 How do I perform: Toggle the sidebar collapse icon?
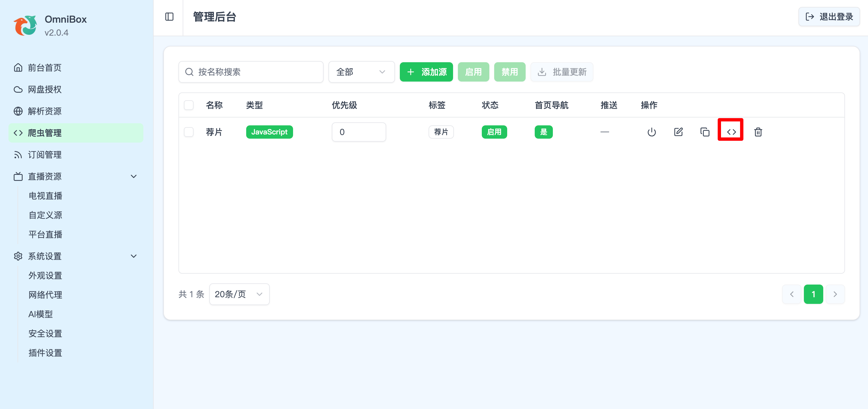point(169,17)
